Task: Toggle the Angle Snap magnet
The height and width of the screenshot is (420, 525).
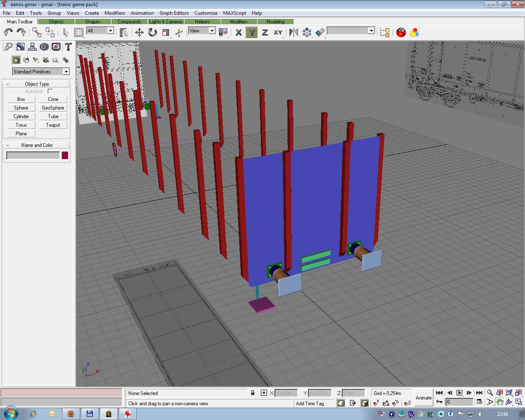Action: [x=386, y=403]
